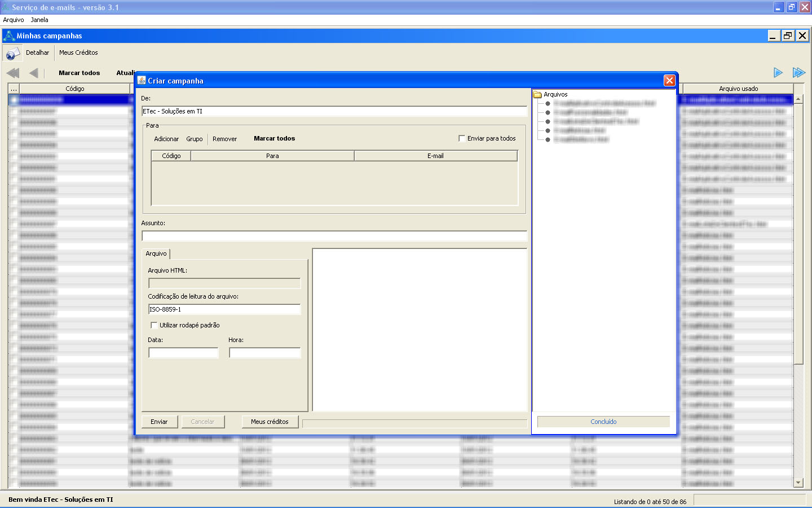Screen dimensions: 812x508
Task: Click the Assunto text field
Action: click(334, 236)
